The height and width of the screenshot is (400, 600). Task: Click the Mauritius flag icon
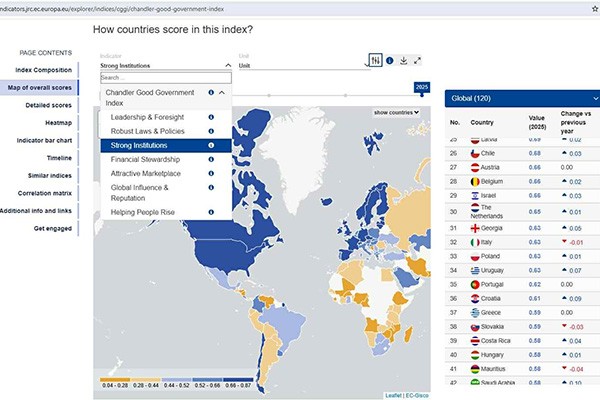(475, 369)
